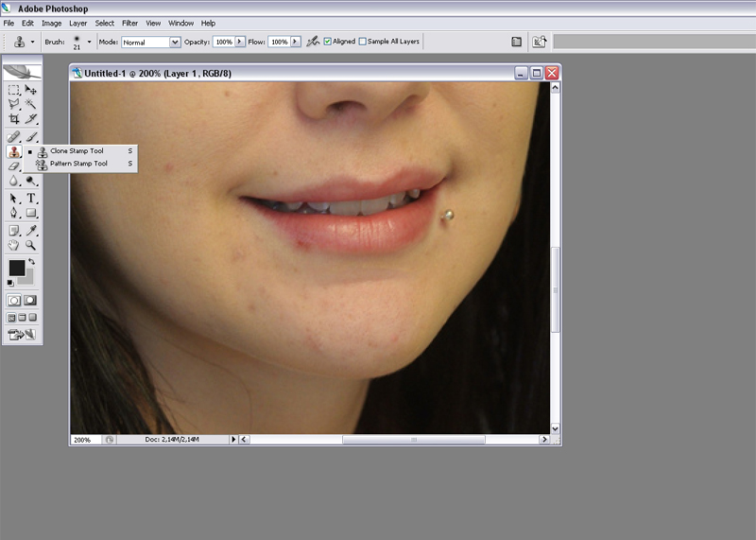Screen dimensions: 756x540
Task: Choose Pattern Stamp Tool from flyout
Action: [78, 164]
